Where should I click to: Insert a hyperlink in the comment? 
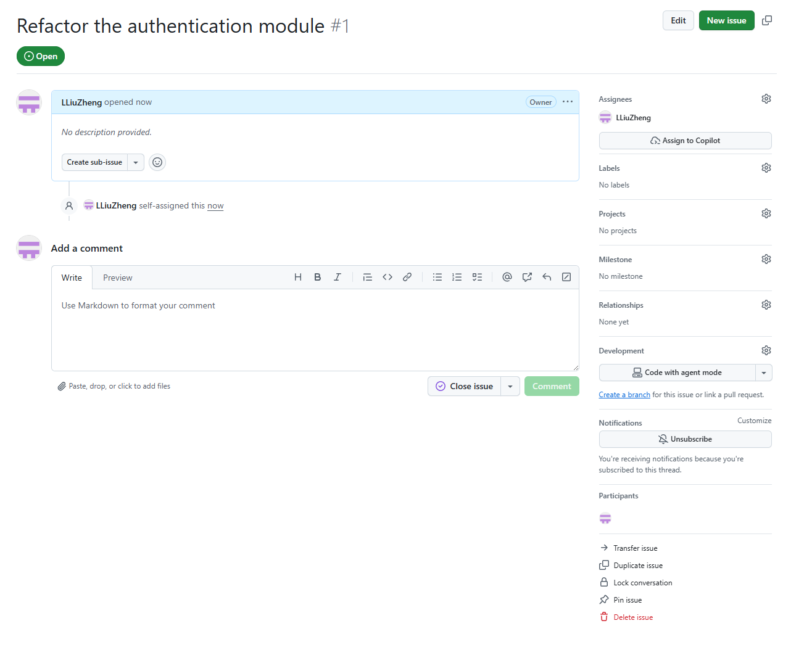tap(407, 277)
